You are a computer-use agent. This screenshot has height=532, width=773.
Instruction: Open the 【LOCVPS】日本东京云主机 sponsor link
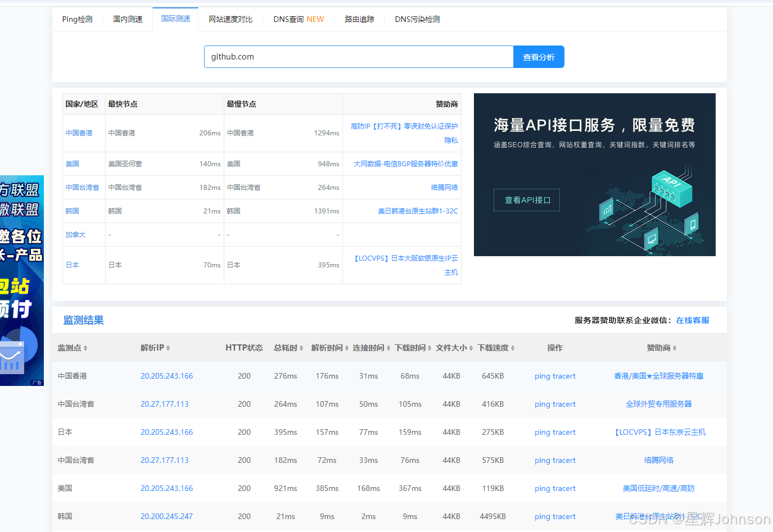pos(661,432)
